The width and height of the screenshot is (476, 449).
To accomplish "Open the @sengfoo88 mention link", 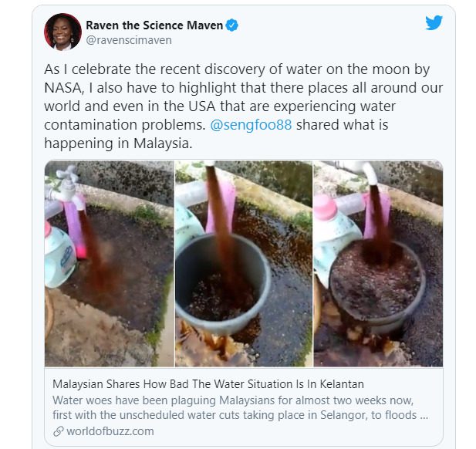I will 251,125.
